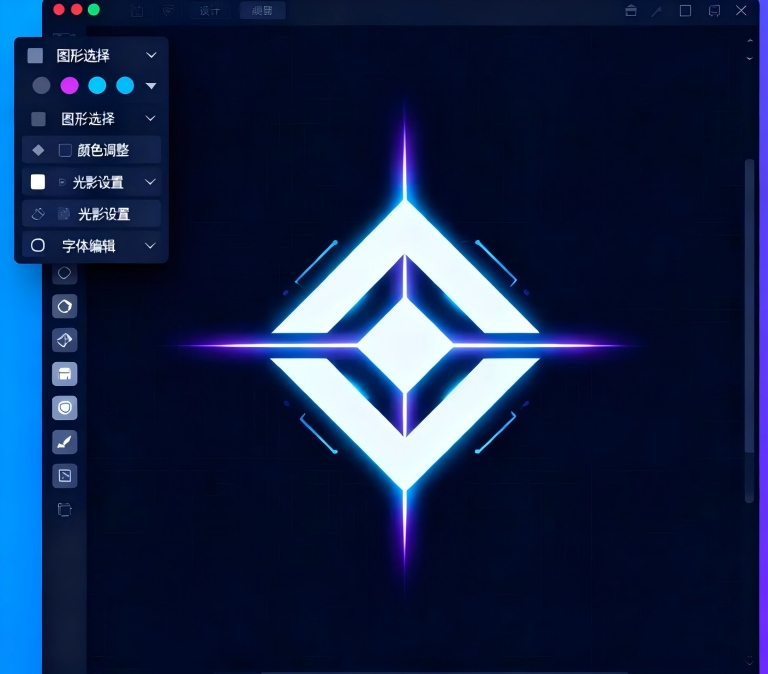Pick the magenta color swatch
768x674 pixels.
[69, 86]
